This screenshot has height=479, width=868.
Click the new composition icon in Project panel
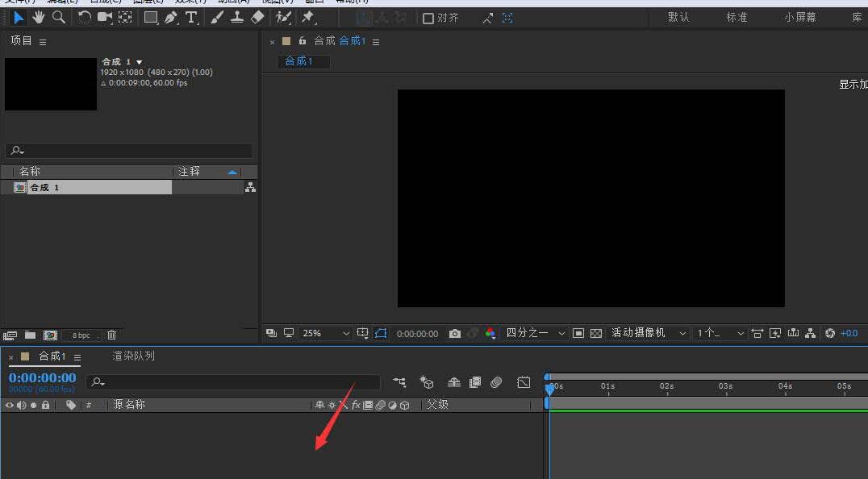pos(50,335)
